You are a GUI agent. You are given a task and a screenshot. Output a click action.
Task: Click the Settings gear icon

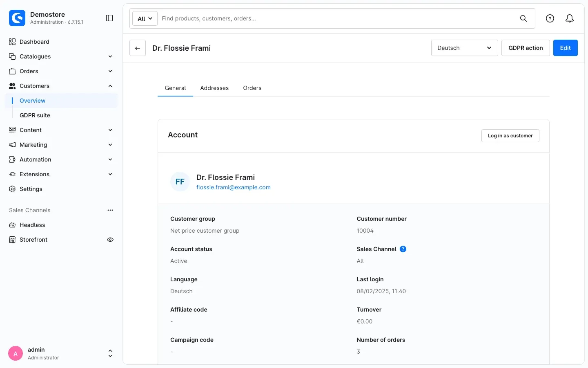pyautogui.click(x=12, y=189)
